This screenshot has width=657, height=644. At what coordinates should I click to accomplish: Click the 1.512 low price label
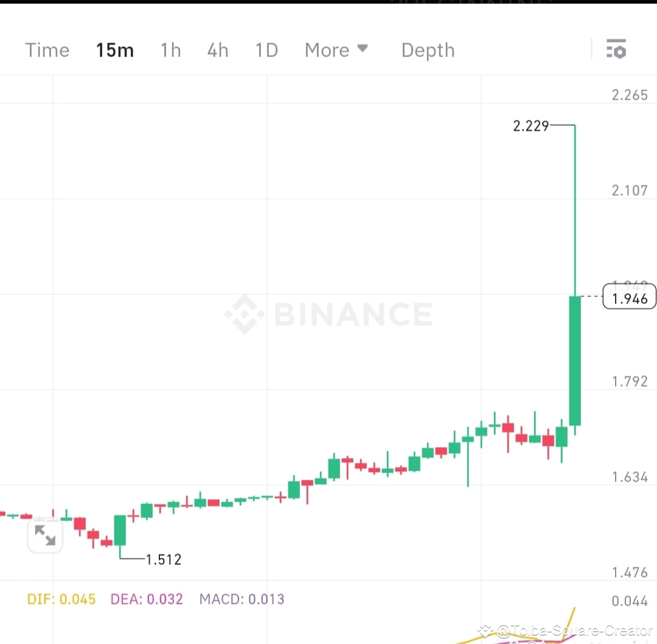(x=163, y=559)
